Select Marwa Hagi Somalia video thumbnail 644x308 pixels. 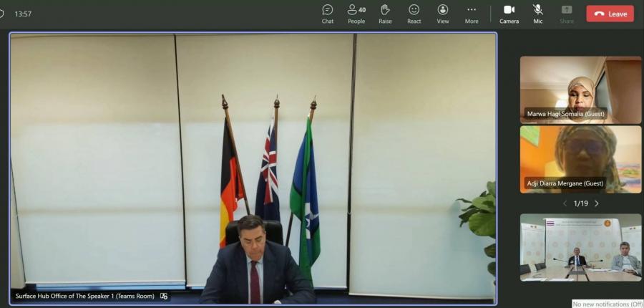point(580,90)
